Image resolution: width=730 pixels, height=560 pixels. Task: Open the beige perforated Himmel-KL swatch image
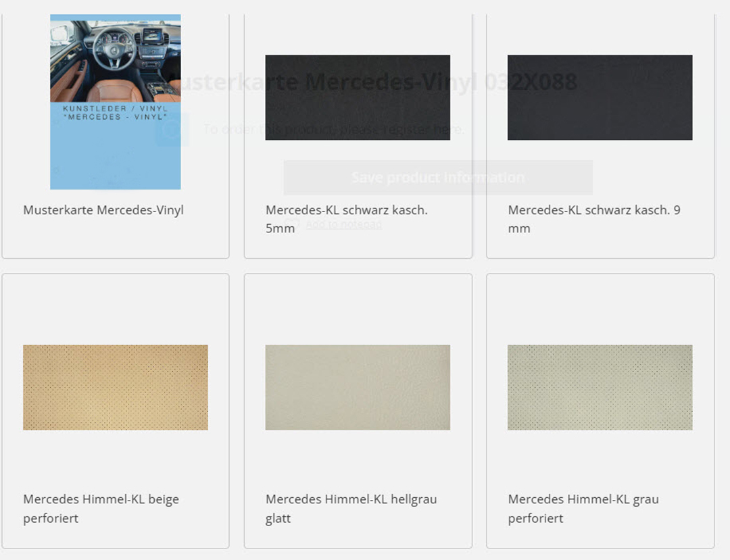click(x=115, y=387)
